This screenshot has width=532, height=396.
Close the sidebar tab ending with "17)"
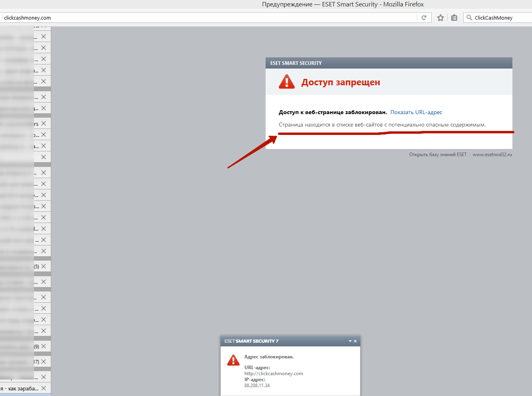(x=44, y=361)
